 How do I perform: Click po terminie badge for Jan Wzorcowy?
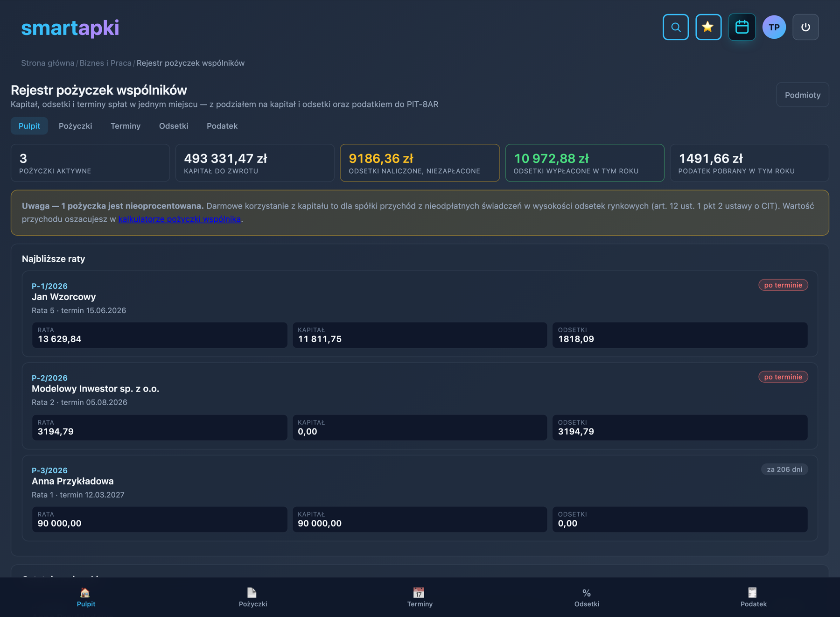(783, 285)
